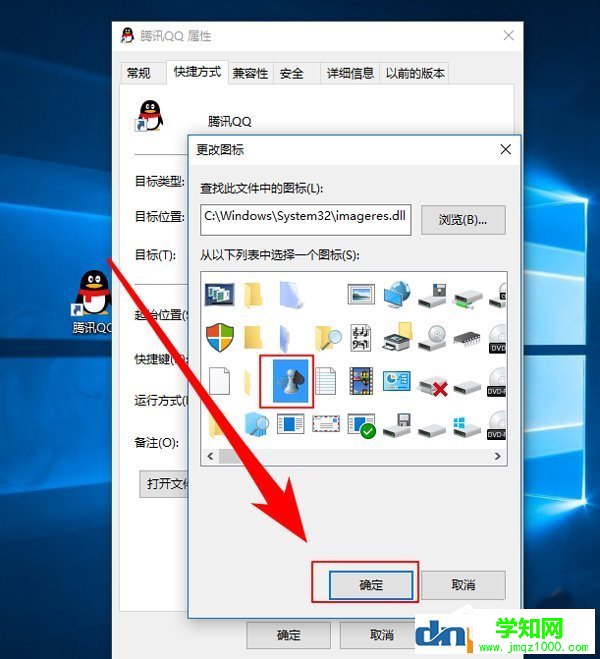Select the chess pawn icon

290,381
